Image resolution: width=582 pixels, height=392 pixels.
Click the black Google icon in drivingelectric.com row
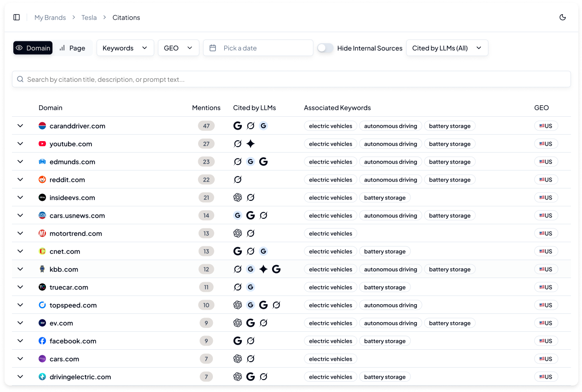click(x=251, y=377)
